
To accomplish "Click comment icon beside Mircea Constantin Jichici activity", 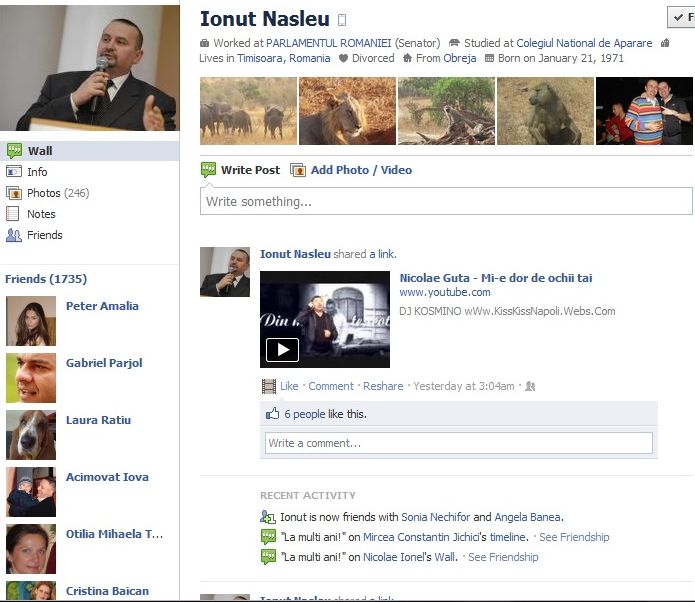I will coord(268,537).
